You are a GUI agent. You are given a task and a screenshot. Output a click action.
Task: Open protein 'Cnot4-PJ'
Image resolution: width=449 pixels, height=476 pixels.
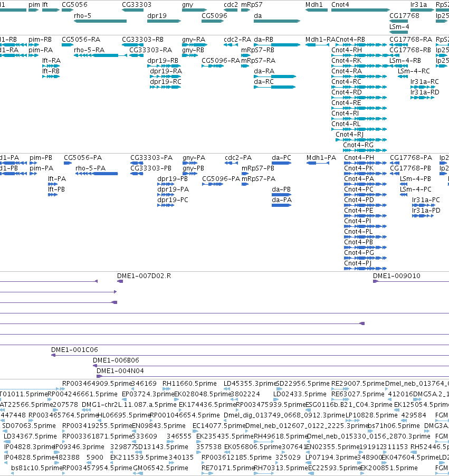(358, 263)
